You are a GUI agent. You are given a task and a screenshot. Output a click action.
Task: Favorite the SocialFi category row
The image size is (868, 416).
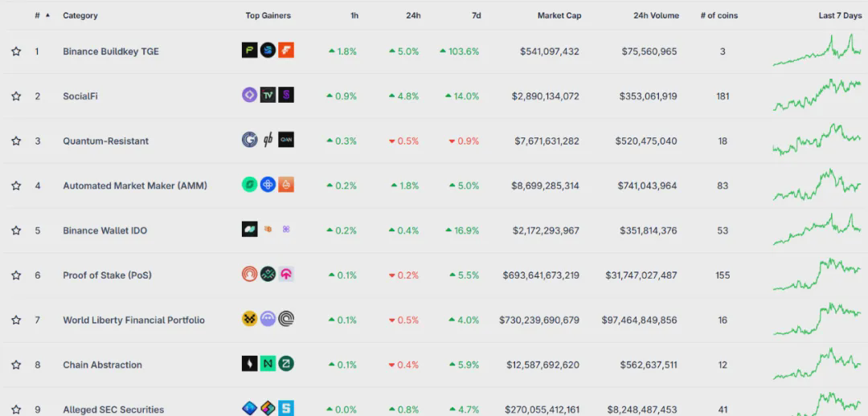[x=16, y=96]
